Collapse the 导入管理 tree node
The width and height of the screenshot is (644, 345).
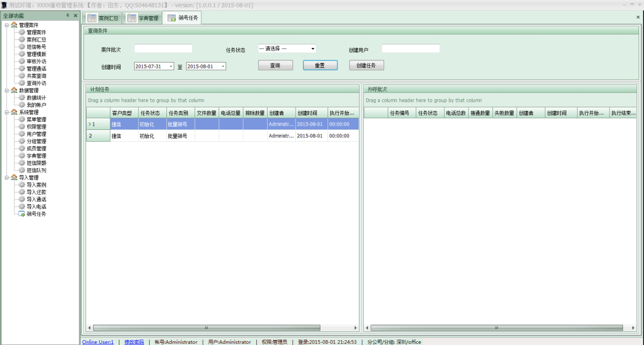6,177
